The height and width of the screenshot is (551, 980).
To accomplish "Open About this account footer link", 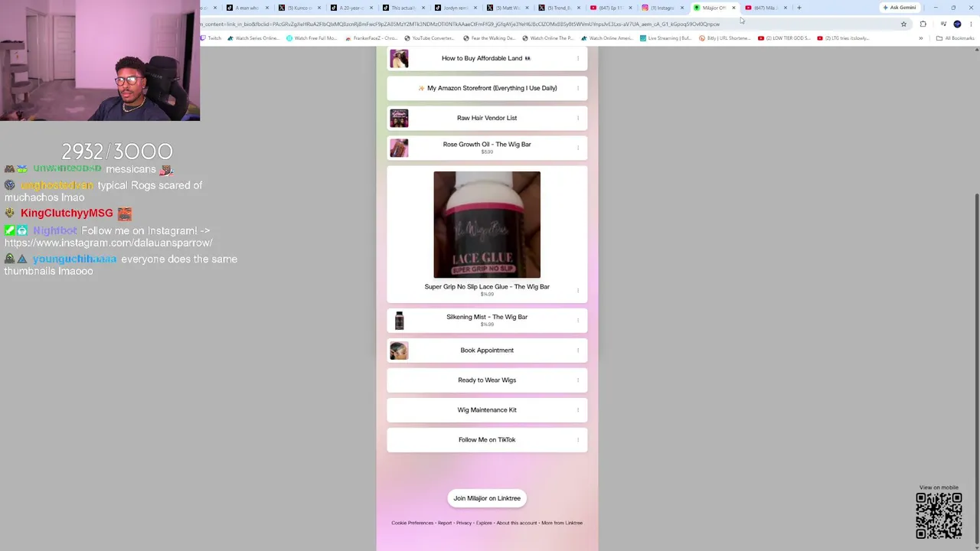I will click(x=517, y=523).
